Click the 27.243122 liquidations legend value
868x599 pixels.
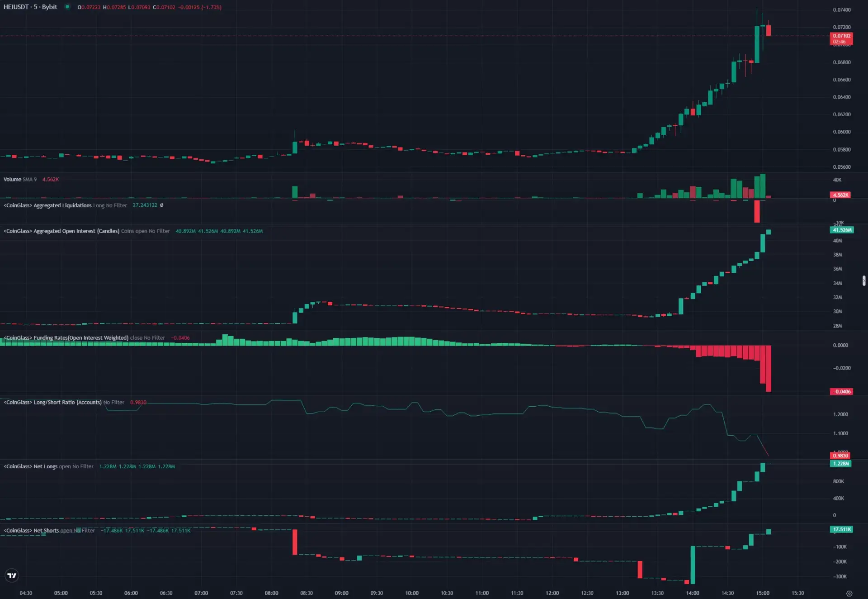[145, 205]
